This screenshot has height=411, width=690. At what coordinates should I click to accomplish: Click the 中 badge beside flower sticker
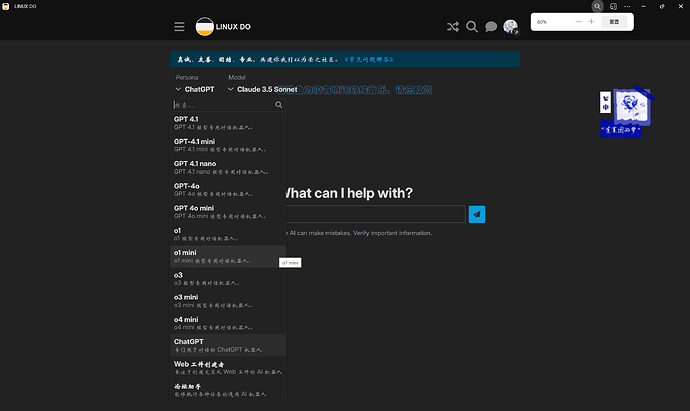(x=606, y=102)
